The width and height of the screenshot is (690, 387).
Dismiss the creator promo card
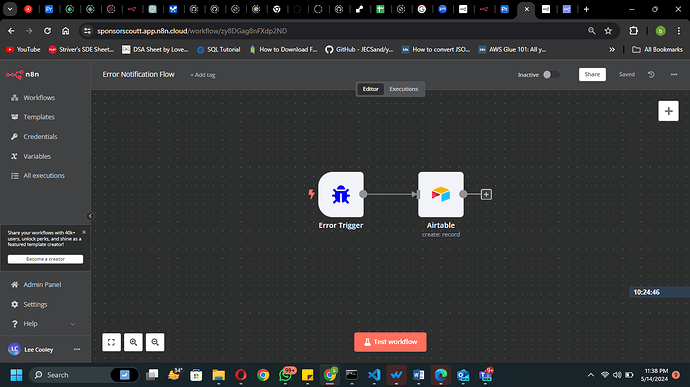coord(84,232)
